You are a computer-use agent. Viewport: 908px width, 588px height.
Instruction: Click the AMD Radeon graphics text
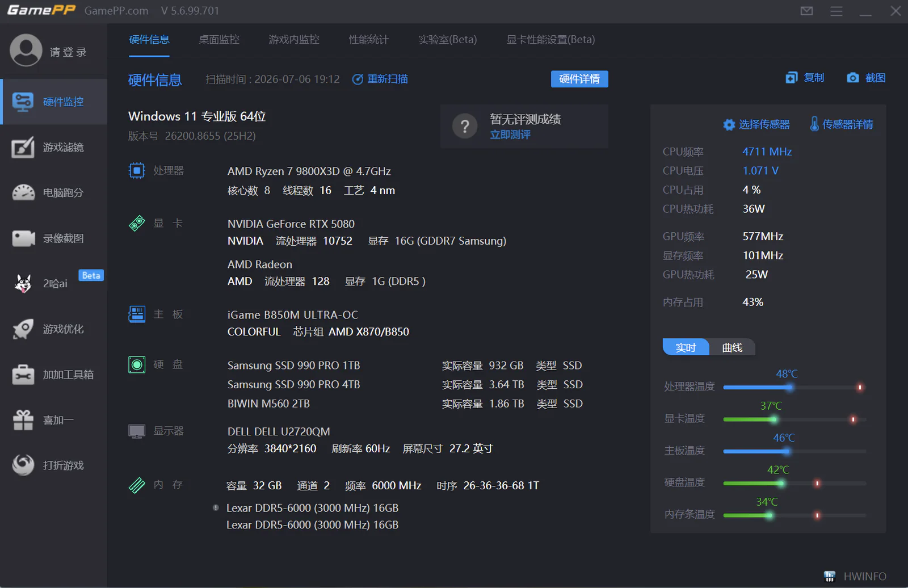(260, 264)
